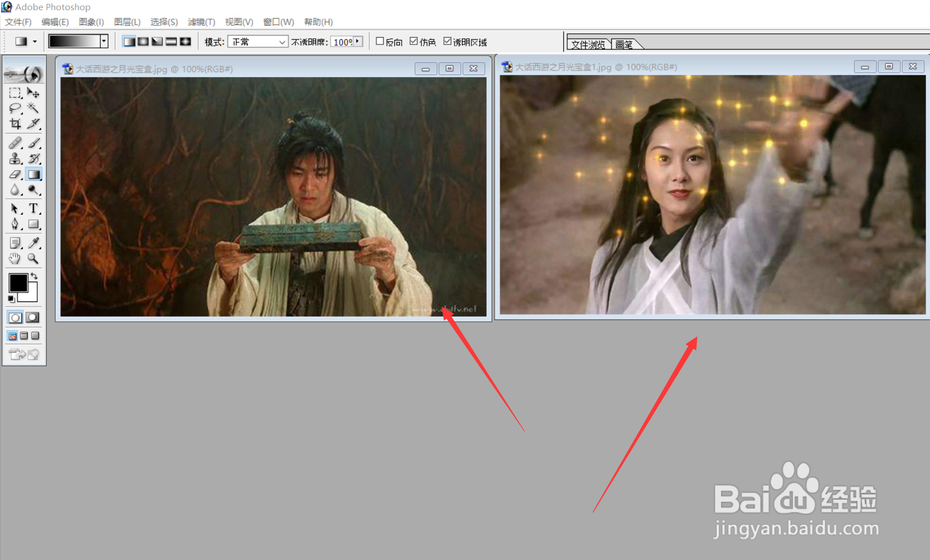The height and width of the screenshot is (560, 930).
Task: Select the Type tool
Action: click(x=33, y=208)
